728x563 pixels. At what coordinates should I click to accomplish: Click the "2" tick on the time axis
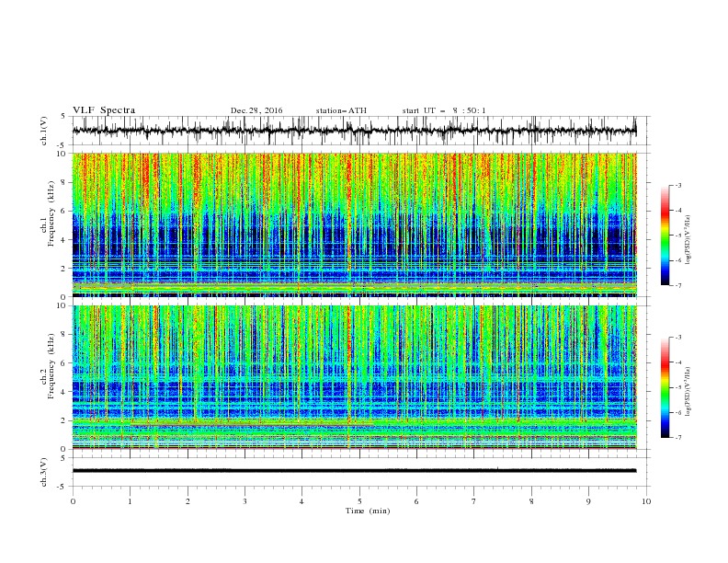pos(188,501)
